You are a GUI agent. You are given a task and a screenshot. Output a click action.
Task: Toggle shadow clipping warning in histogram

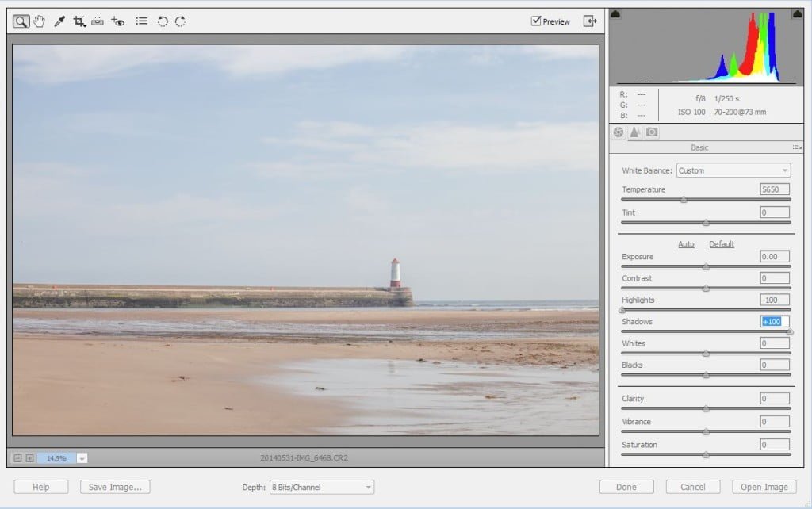(615, 13)
